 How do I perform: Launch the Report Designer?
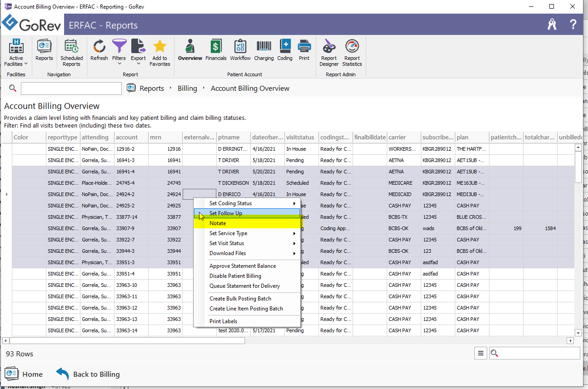pos(329,53)
